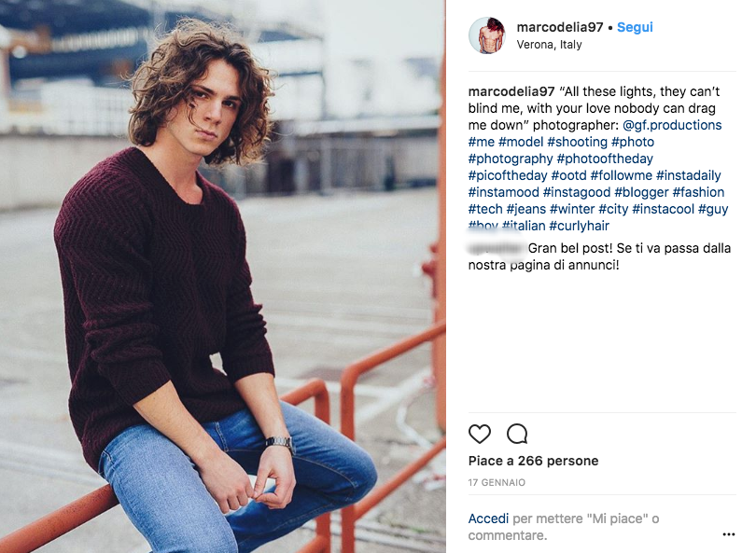Image resolution: width=756 pixels, height=553 pixels.
Task: Open the three-dot more options menu
Action: point(729,535)
